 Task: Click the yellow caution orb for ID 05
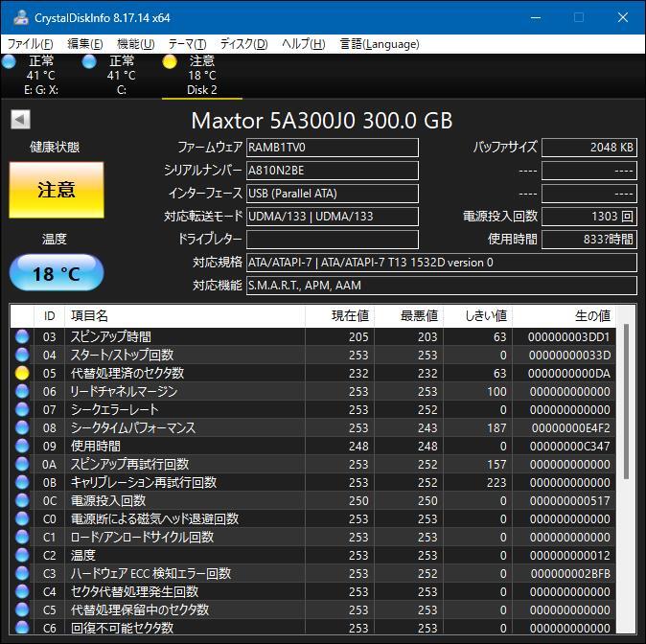pyautogui.click(x=22, y=374)
